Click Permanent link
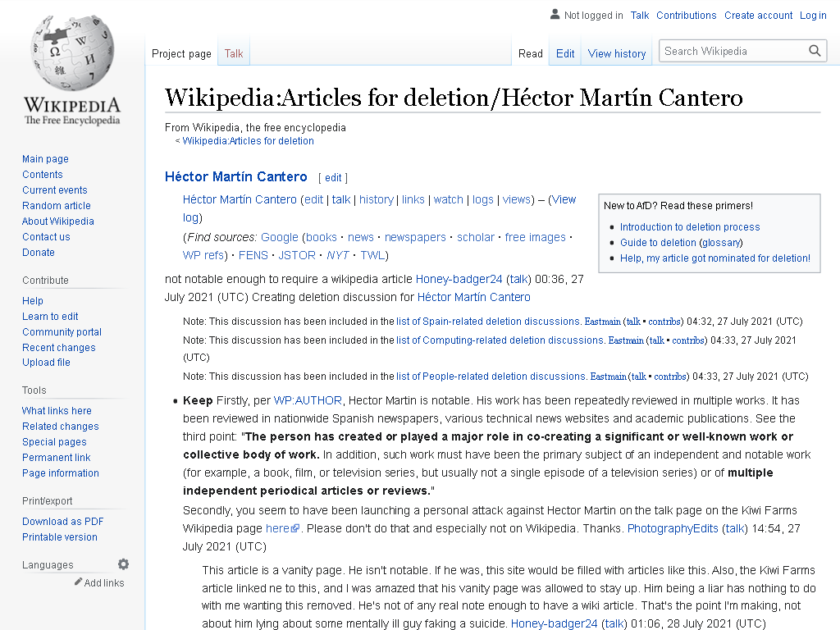Image resolution: width=840 pixels, height=630 pixels. [x=57, y=457]
